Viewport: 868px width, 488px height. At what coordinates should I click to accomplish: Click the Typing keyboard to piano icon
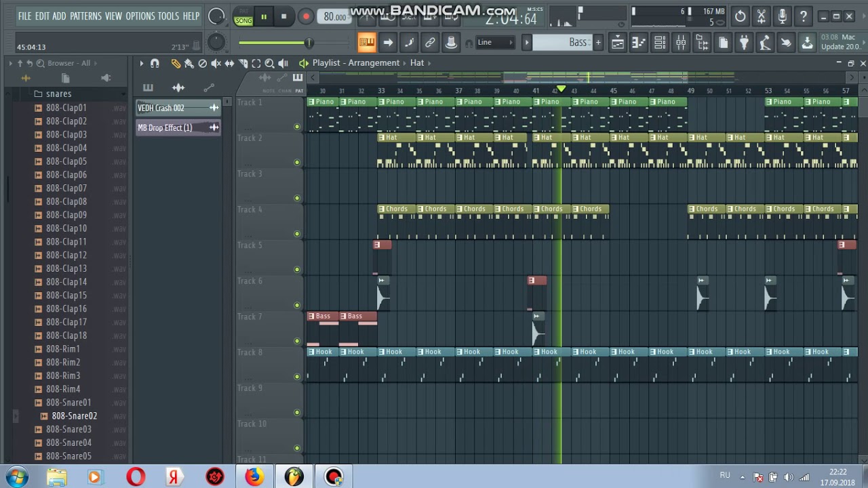pos(366,43)
